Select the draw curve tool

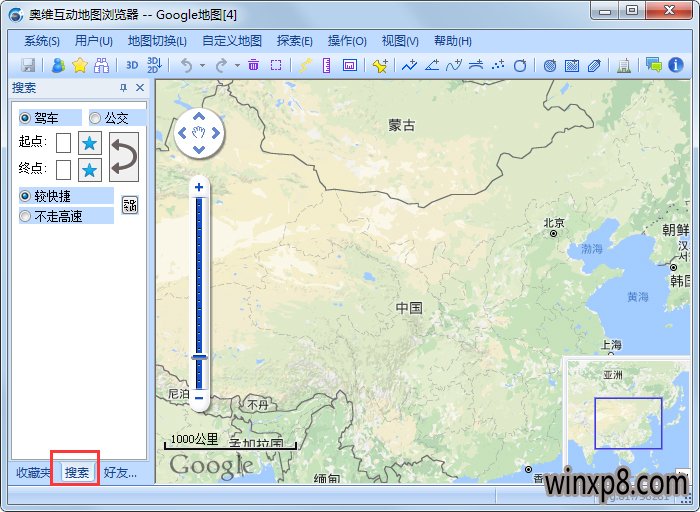(454, 65)
